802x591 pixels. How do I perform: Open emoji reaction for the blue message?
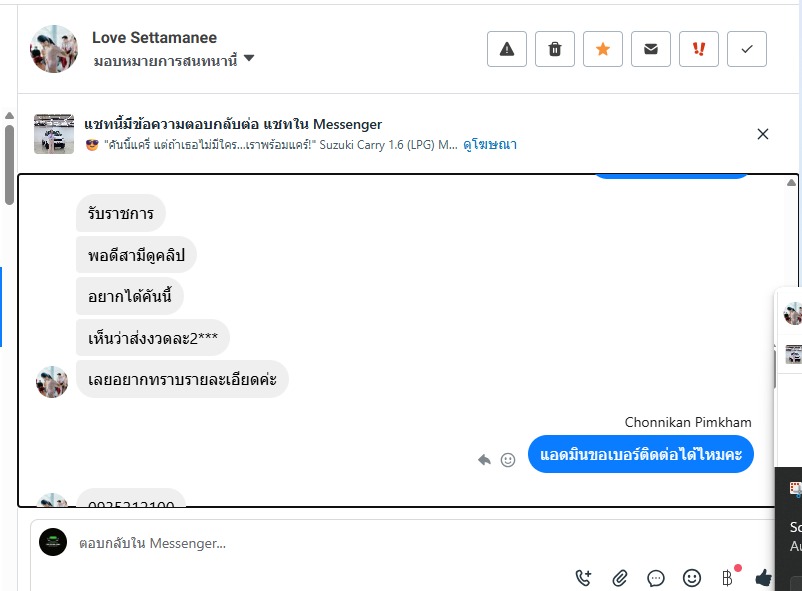click(508, 460)
